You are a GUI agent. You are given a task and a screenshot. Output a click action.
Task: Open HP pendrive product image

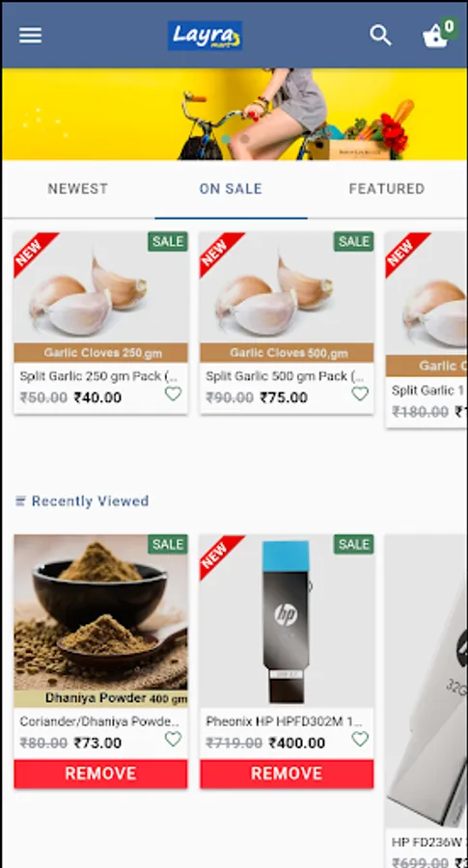pyautogui.click(x=287, y=620)
